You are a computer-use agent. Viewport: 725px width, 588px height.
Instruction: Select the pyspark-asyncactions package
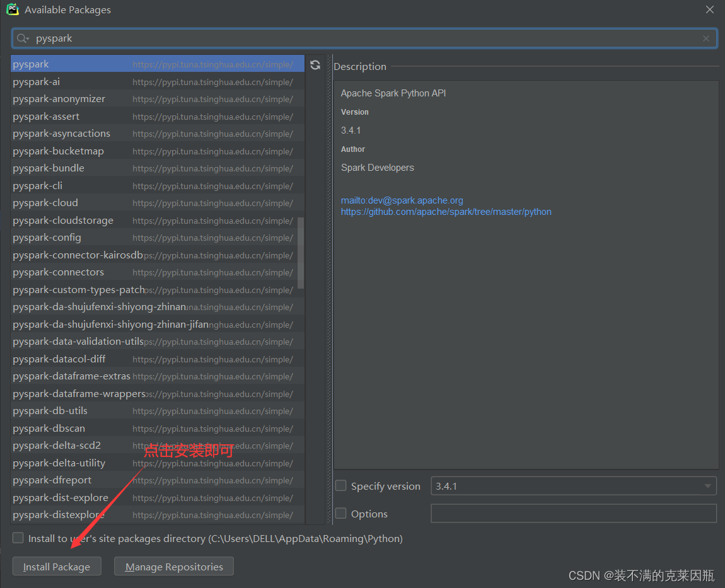coord(157,133)
